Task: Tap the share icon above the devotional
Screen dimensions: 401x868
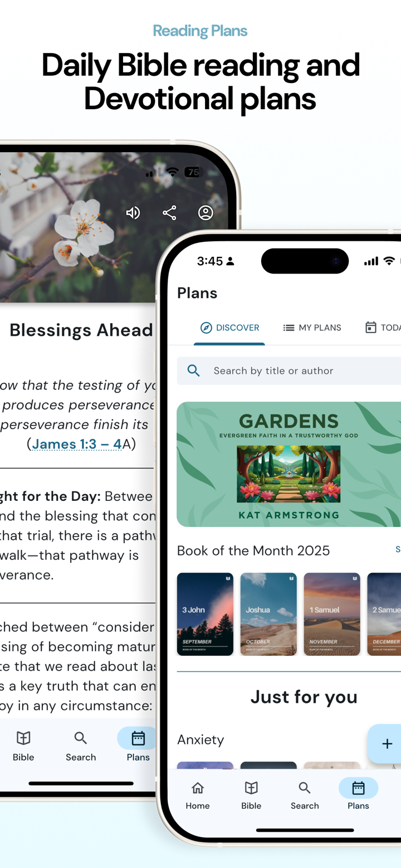Action: pos(169,212)
